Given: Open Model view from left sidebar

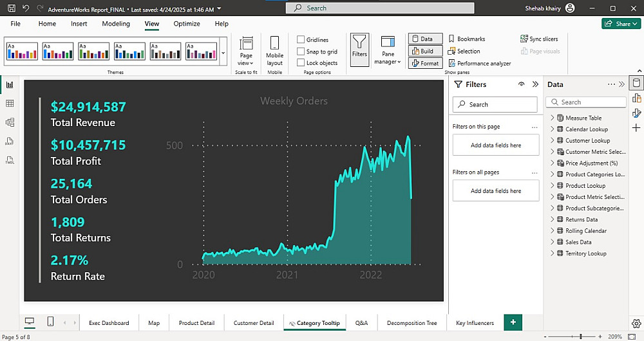Looking at the screenshot, I should click(10, 122).
